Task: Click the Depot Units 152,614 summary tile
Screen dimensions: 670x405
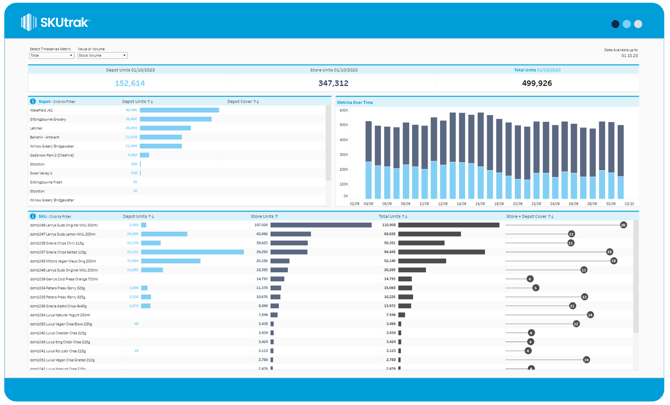Action: pyautogui.click(x=130, y=83)
